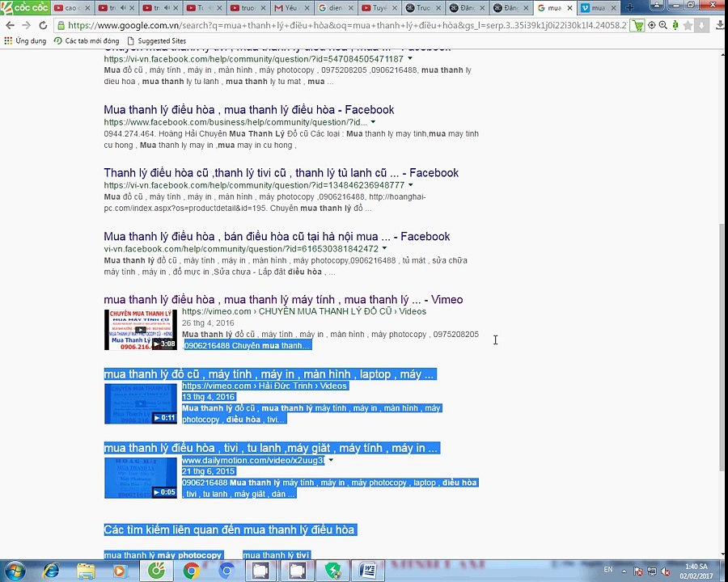Click 'Các tìm kiếm liên quan đến mua thanh lý điều hòa' heading

pos(229,529)
